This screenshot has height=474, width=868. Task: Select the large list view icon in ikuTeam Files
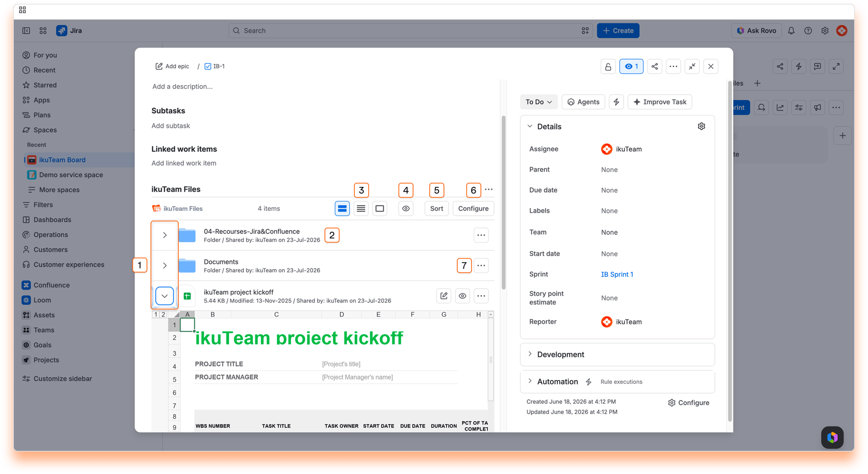(342, 208)
